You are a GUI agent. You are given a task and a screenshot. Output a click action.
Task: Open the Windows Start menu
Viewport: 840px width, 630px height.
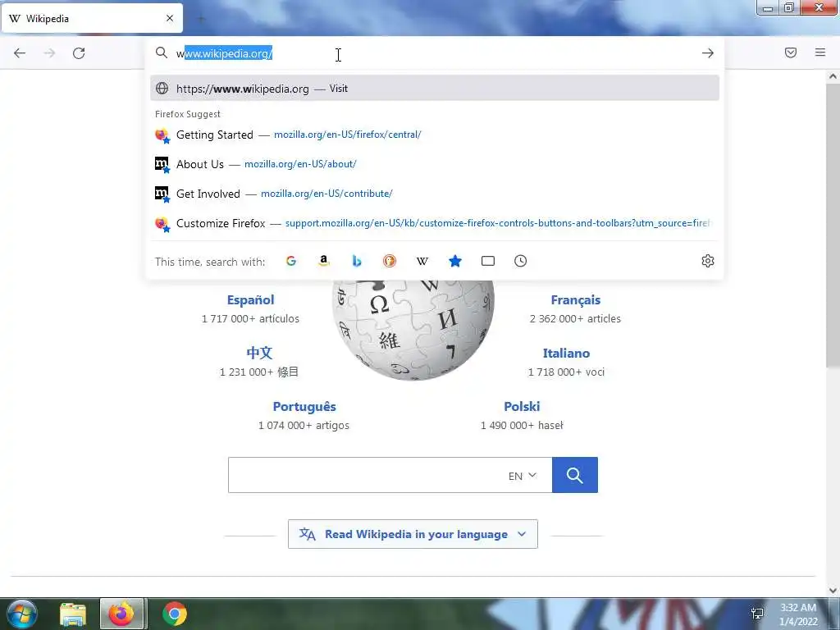21,614
